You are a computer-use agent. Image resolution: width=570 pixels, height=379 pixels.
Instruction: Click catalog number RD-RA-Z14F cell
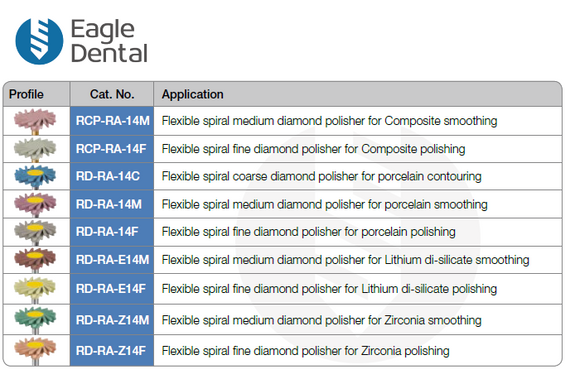pos(112,351)
